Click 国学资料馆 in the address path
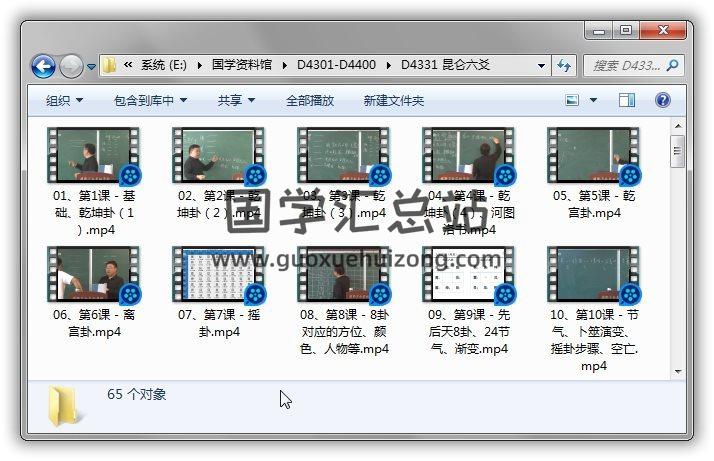 [x=242, y=65]
